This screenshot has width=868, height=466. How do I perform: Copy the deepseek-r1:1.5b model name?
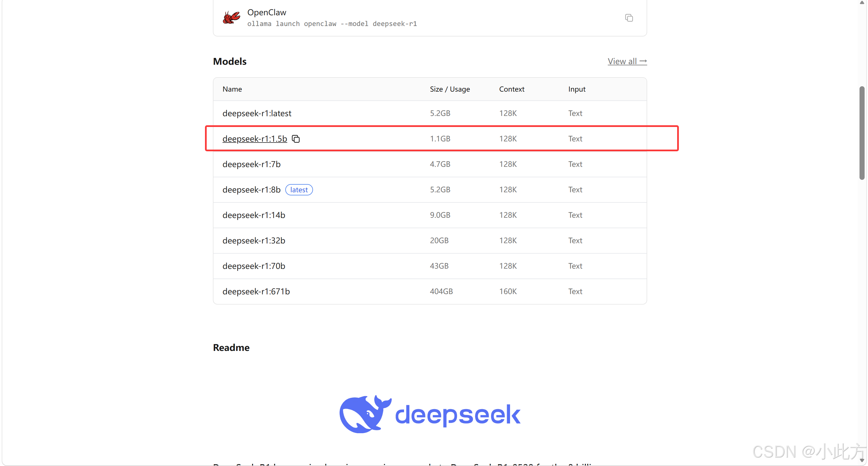pos(296,139)
